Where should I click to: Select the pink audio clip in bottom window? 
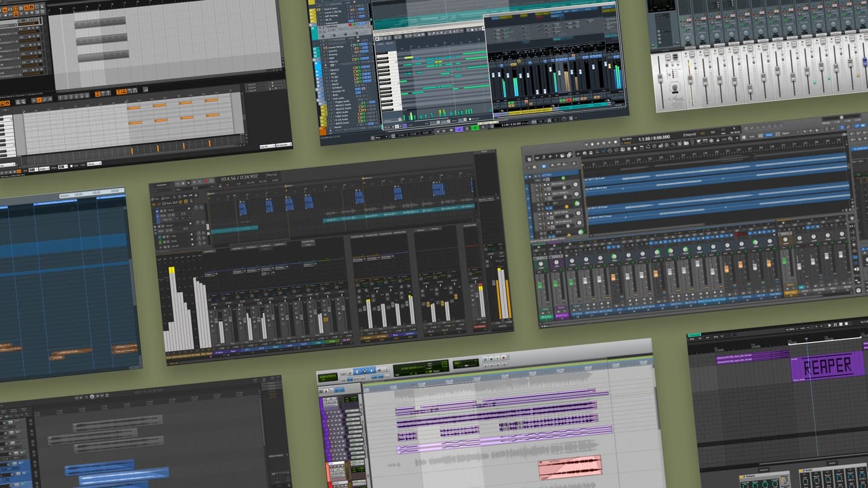[570, 468]
